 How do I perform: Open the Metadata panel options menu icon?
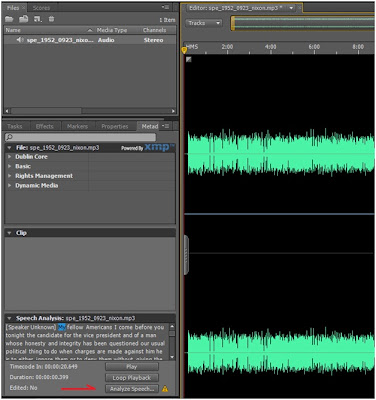pos(165,126)
